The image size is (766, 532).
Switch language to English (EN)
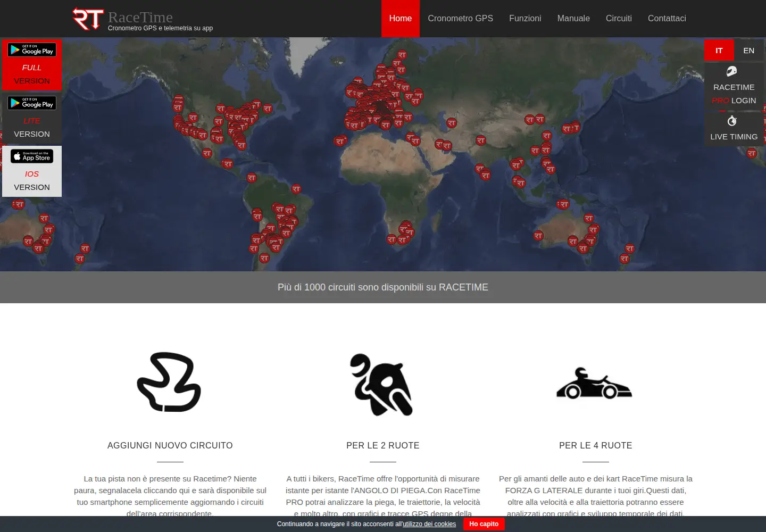click(749, 51)
